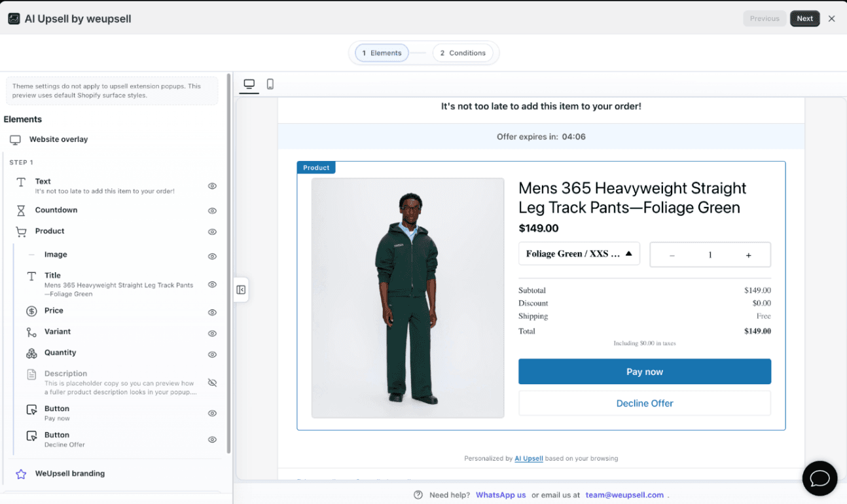This screenshot has height=504, width=847.
Task: Toggle visibility of the Image element
Action: click(x=212, y=257)
